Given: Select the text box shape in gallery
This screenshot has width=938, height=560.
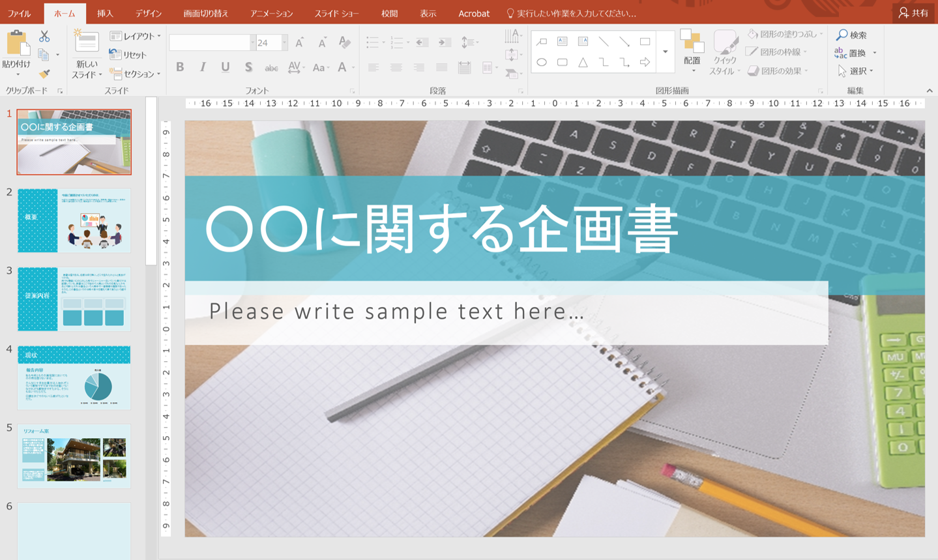Looking at the screenshot, I should pos(563,42).
